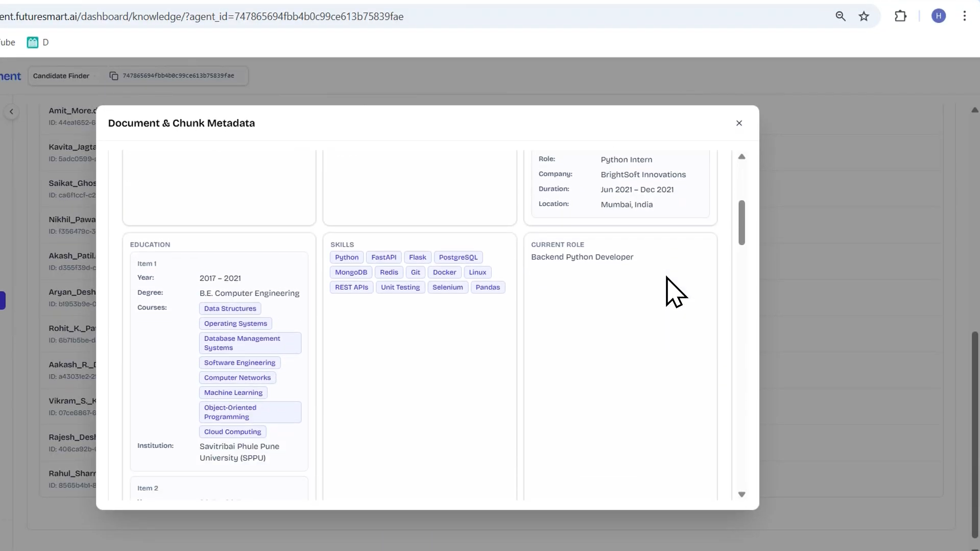Click the browser zoom magnifier icon
980x551 pixels.
pos(840,16)
